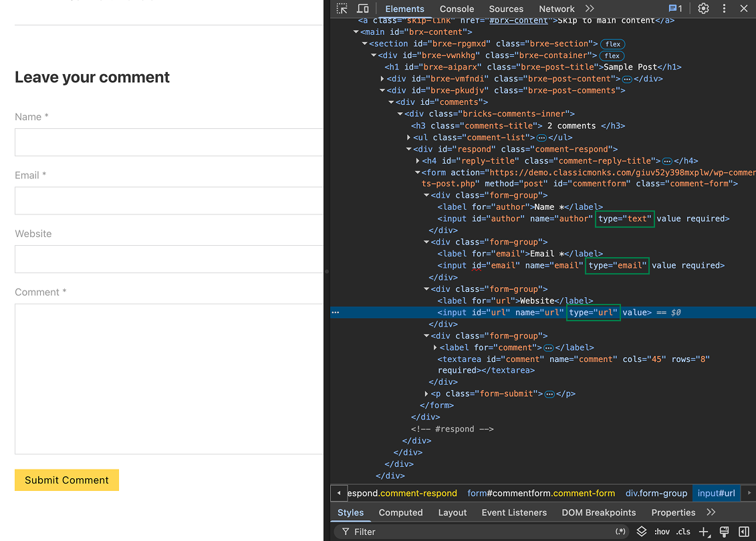Click the flex badge on brxe-section
Image resolution: width=756 pixels, height=541 pixels.
(x=613, y=44)
